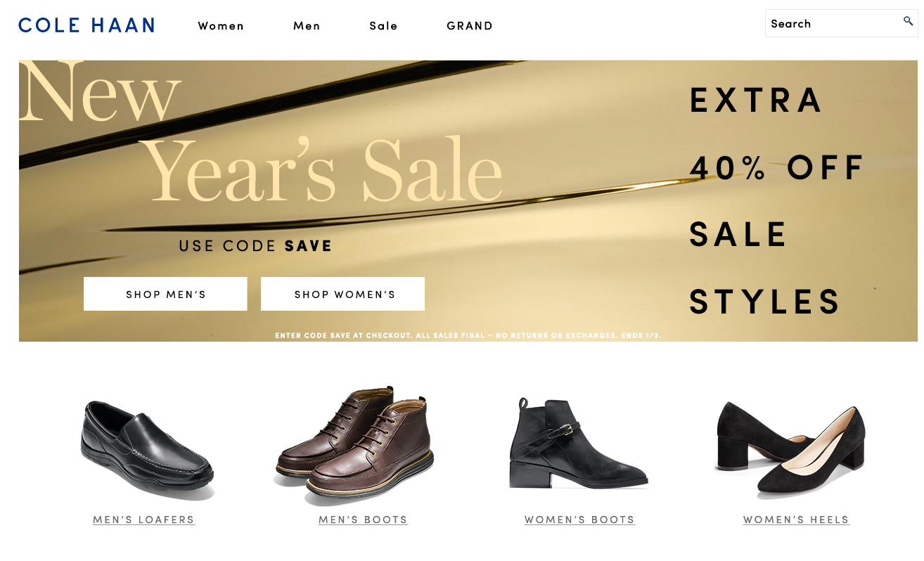This screenshot has height=561, width=924.
Task: Open the Women's Boots link
Action: pyautogui.click(x=579, y=520)
